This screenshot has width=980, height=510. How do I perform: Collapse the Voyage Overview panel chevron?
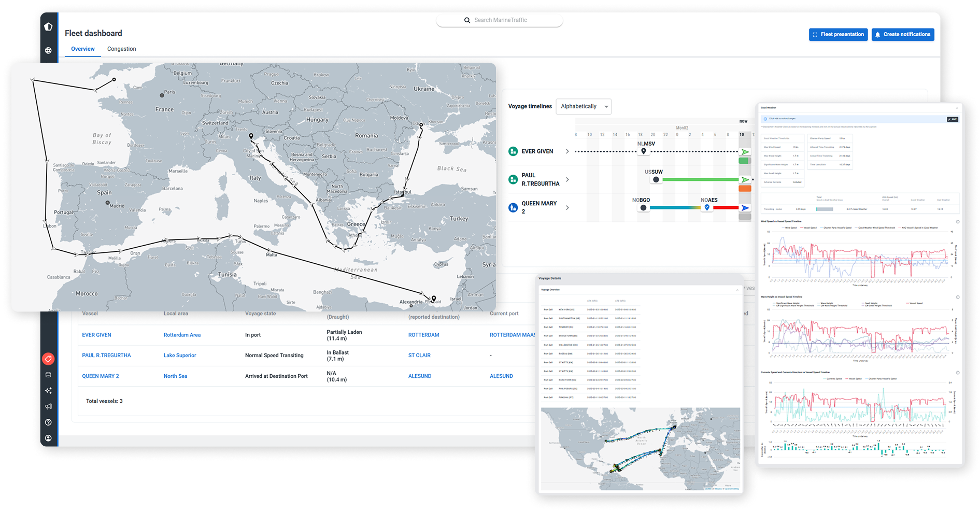[x=737, y=290]
